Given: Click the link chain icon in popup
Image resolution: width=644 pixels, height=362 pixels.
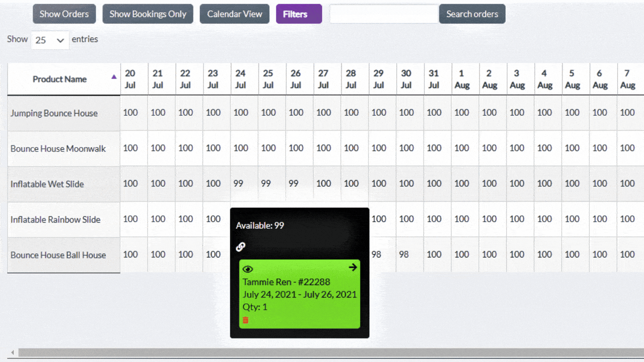Looking at the screenshot, I should [241, 247].
